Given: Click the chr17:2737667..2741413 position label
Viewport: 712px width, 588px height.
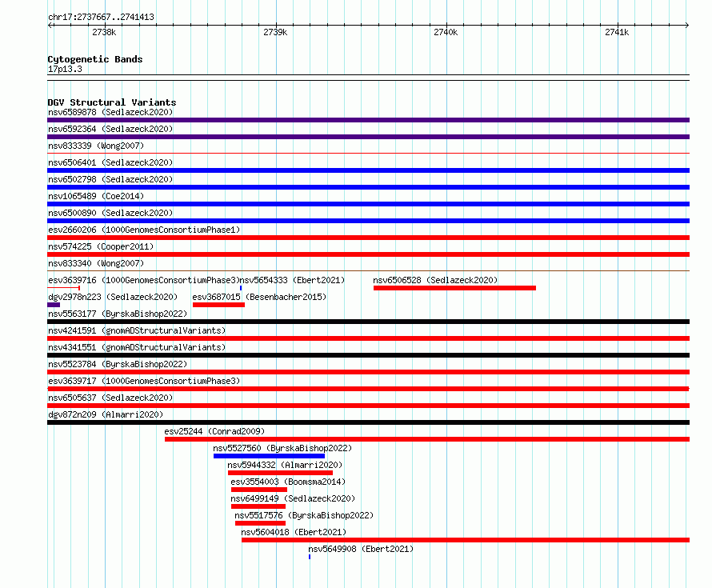Looking at the screenshot, I should pos(101,17).
